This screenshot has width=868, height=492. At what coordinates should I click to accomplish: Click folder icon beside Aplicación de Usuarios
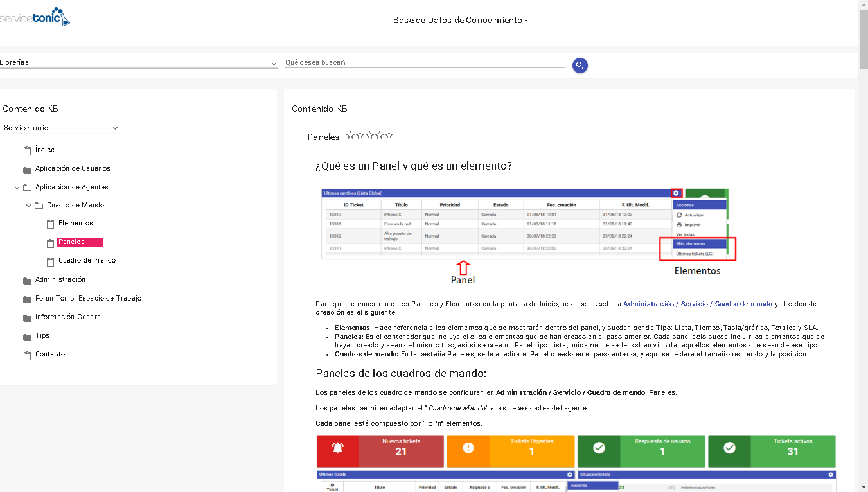[27, 170]
